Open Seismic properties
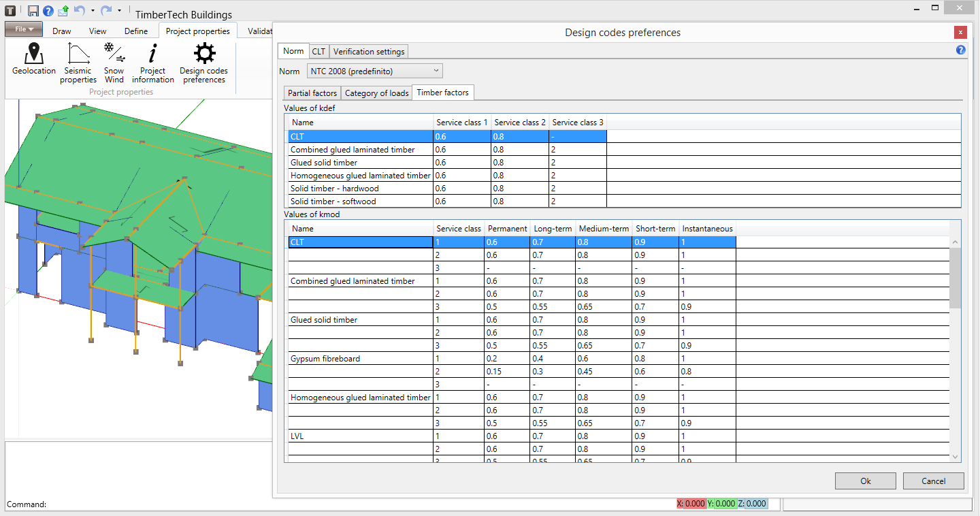Viewport: 980px width, 516px height. click(x=78, y=63)
